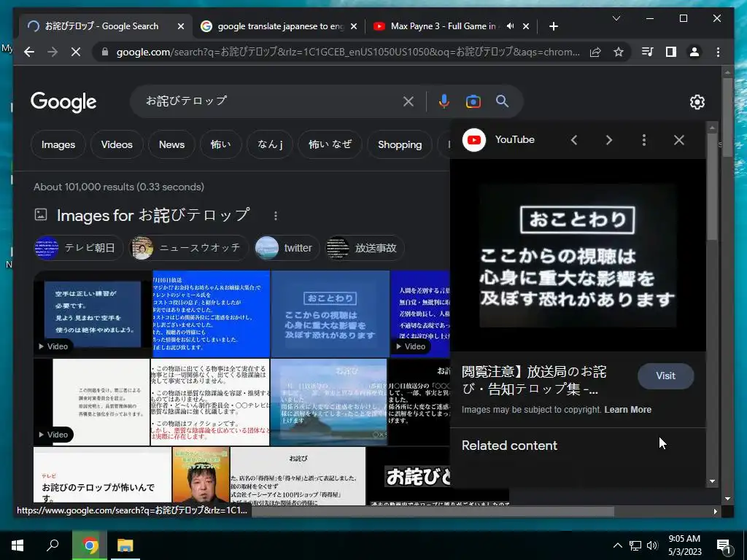Screen dimensions: 747x560
Task: Select the 怖い なぜ search chip
Action: 330,144
